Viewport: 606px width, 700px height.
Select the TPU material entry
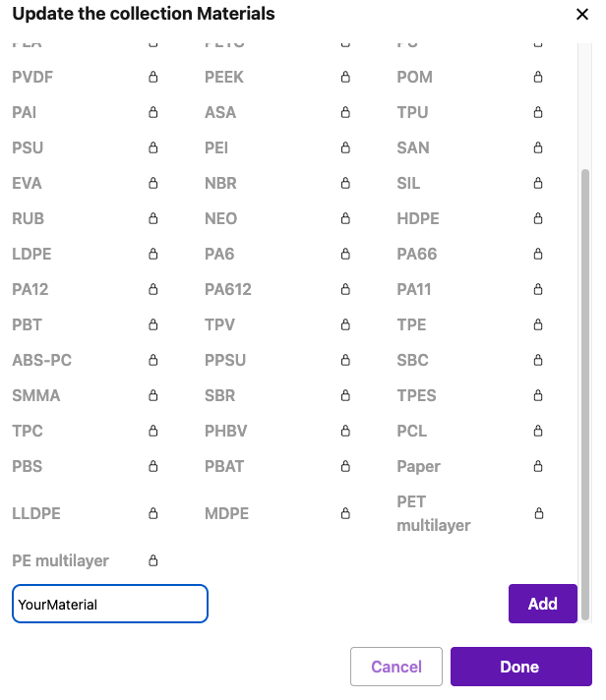point(413,112)
